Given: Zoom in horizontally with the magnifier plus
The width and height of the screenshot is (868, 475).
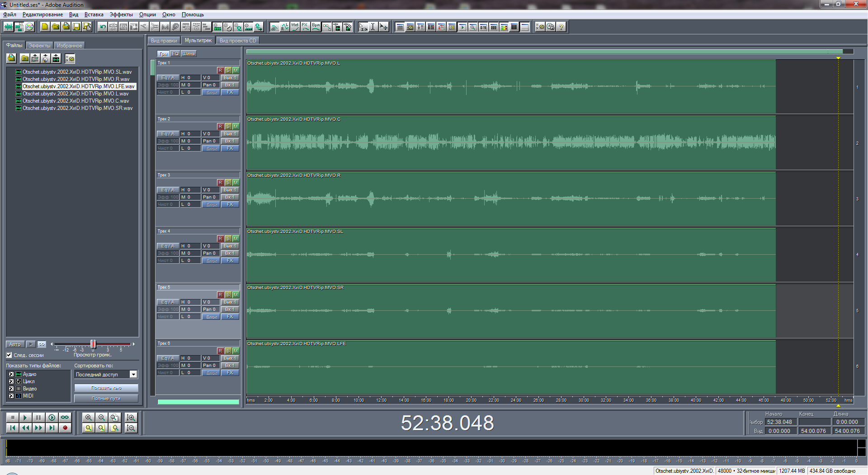Looking at the screenshot, I should (89, 418).
